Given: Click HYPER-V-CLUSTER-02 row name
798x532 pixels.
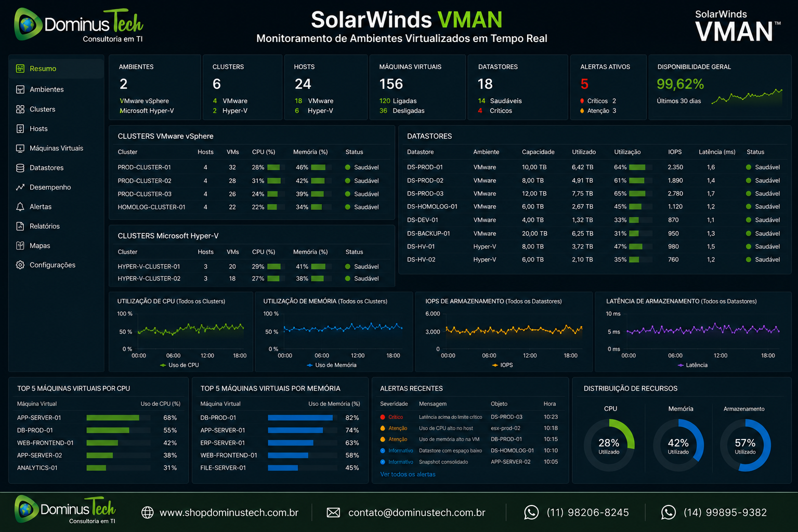Looking at the screenshot, I should (149, 278).
